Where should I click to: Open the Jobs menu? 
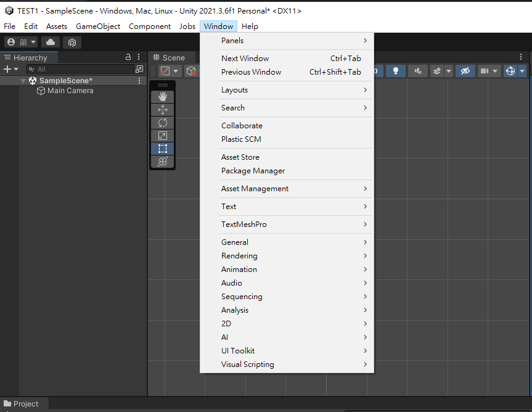[x=187, y=26]
